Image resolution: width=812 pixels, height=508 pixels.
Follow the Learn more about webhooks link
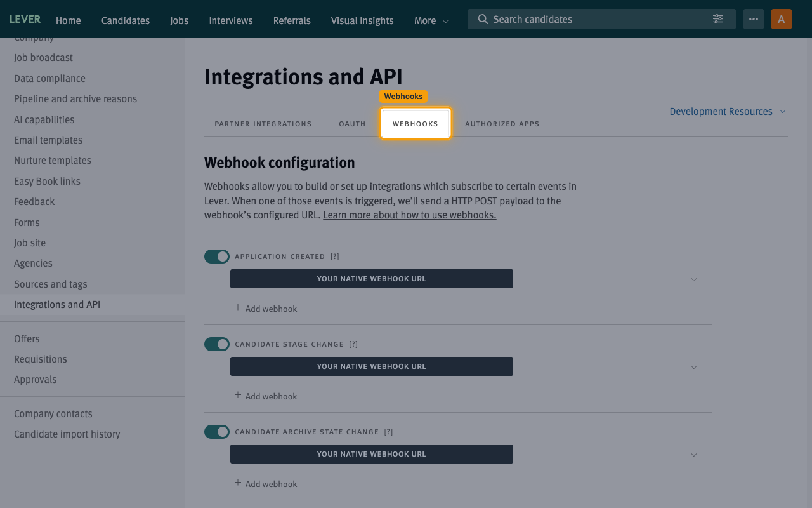409,215
